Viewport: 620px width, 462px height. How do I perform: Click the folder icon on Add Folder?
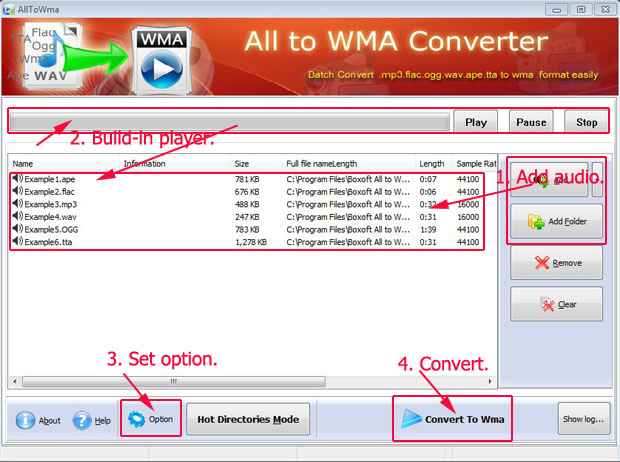(x=536, y=222)
